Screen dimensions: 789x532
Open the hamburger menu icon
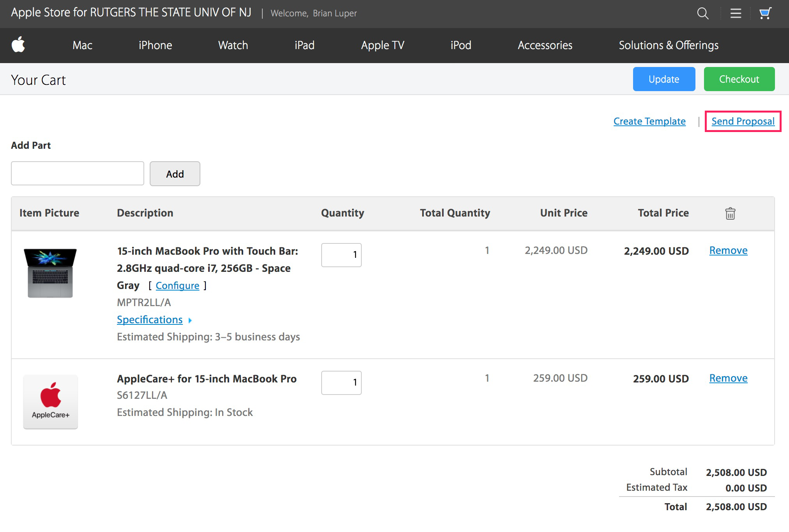click(x=736, y=14)
